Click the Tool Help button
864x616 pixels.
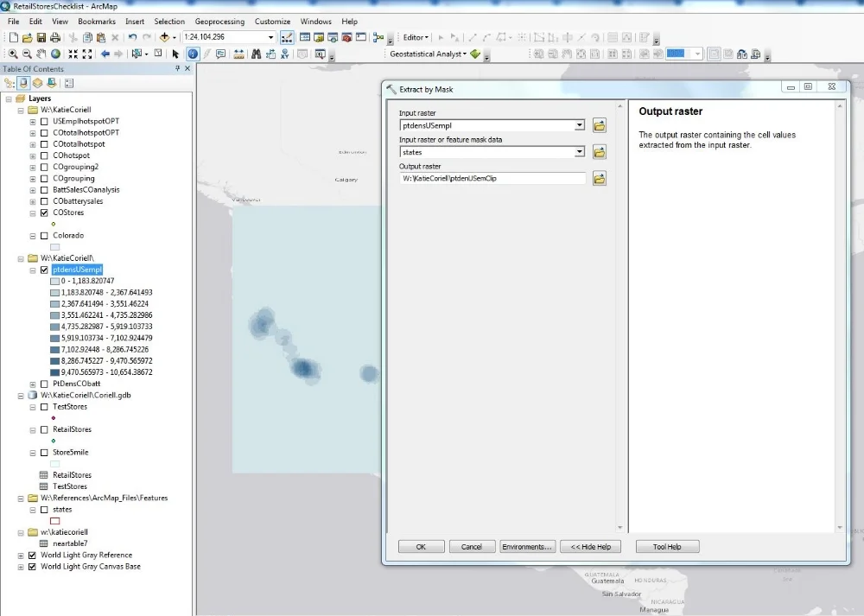[667, 547]
